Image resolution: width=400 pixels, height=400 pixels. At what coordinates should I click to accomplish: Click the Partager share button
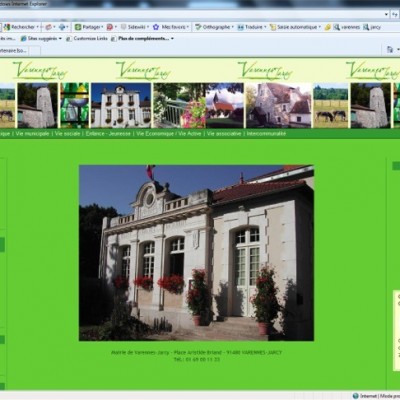[87, 27]
